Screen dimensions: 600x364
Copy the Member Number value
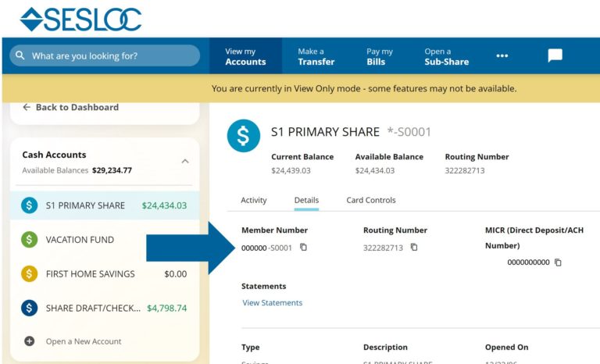point(303,248)
